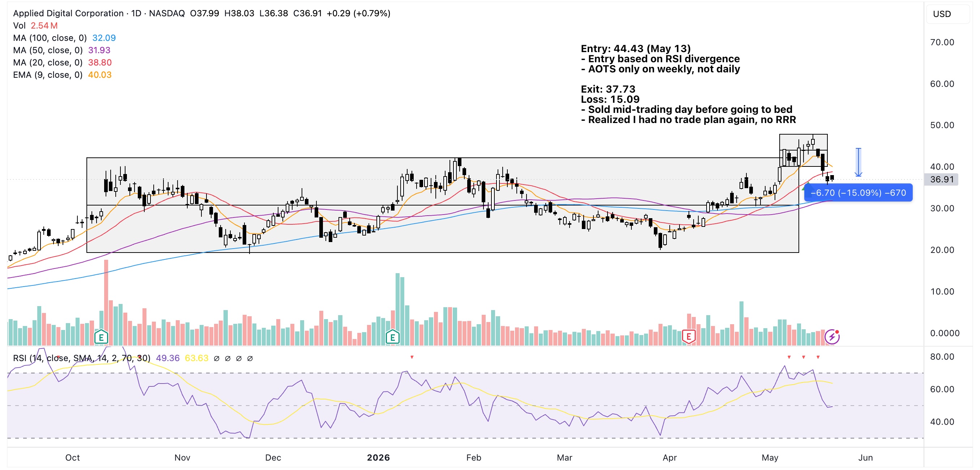Click the Vol indicator legend
The height and width of the screenshot is (470, 980).
pos(35,25)
